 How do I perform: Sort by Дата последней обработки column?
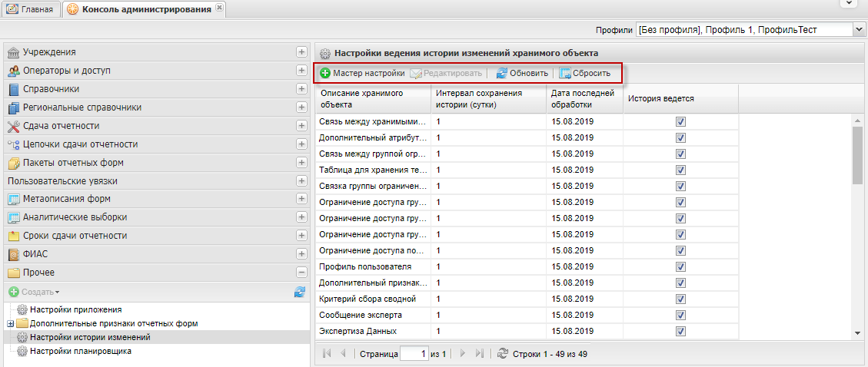click(x=584, y=99)
